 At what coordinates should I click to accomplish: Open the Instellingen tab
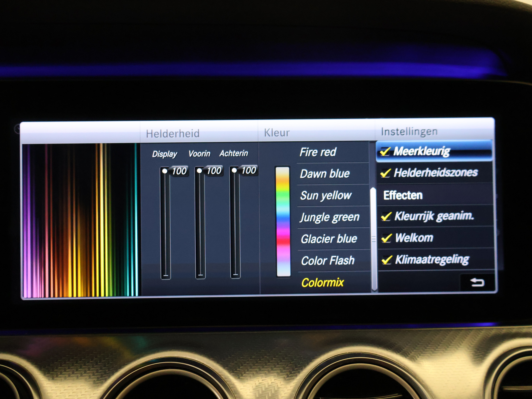pyautogui.click(x=409, y=132)
